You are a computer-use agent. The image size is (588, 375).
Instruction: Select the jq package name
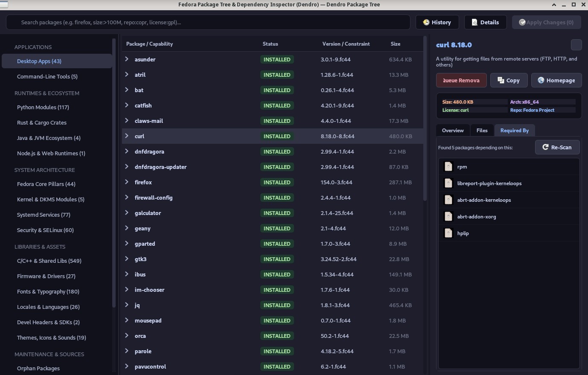(137, 305)
